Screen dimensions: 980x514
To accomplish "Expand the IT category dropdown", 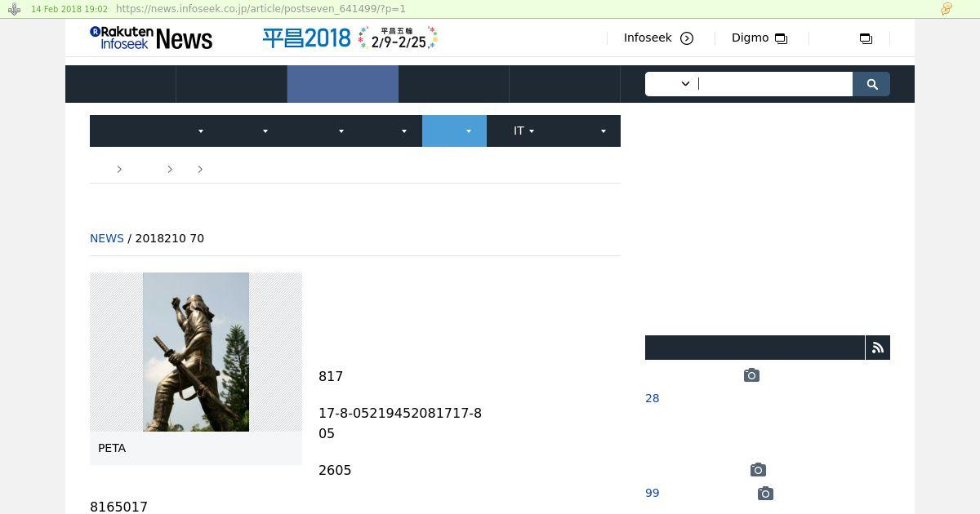I will point(523,131).
